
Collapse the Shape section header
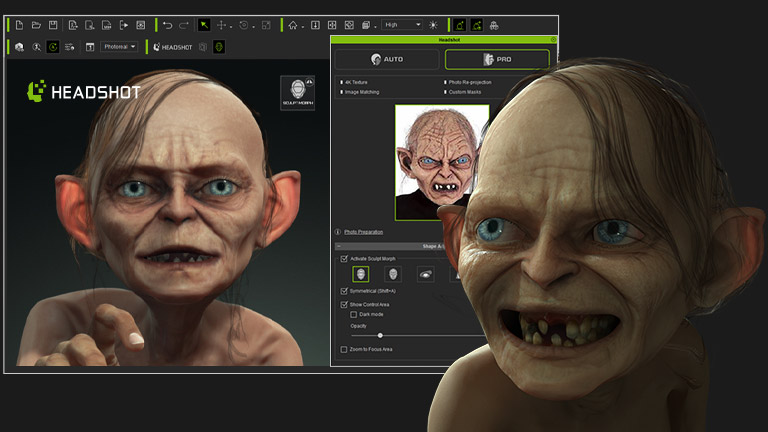(x=338, y=245)
